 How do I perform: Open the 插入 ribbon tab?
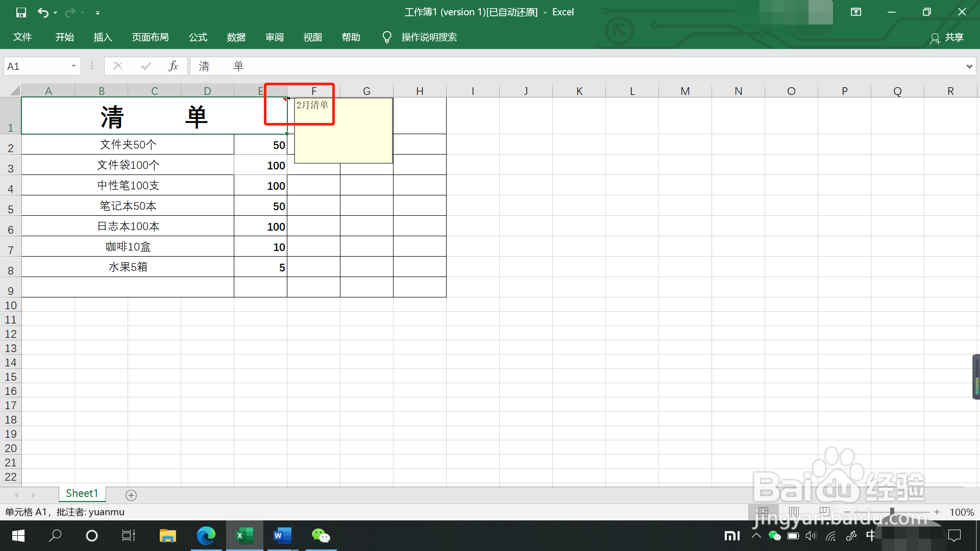pyautogui.click(x=103, y=37)
